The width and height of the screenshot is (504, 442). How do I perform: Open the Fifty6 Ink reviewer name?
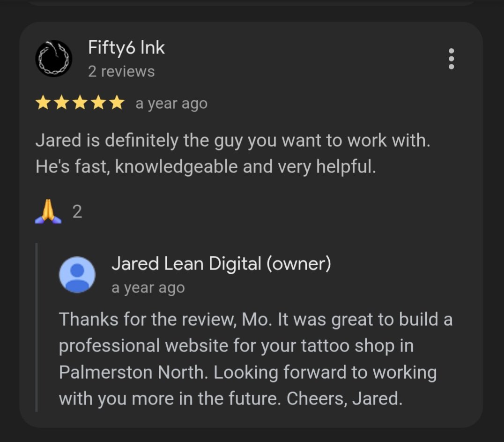[126, 48]
